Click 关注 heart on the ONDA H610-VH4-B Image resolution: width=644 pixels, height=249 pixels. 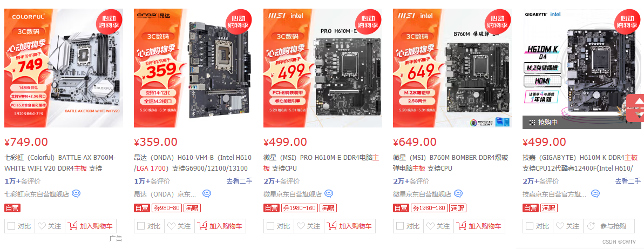click(179, 226)
